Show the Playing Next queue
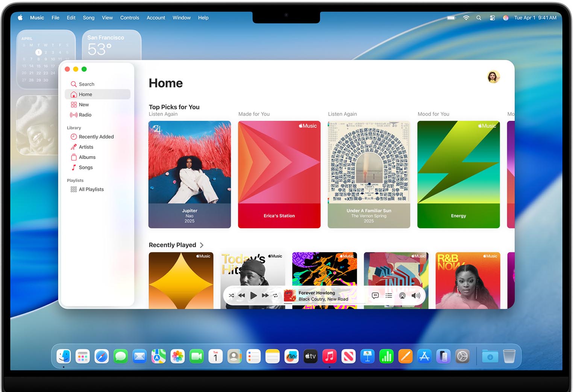 pyautogui.click(x=389, y=295)
